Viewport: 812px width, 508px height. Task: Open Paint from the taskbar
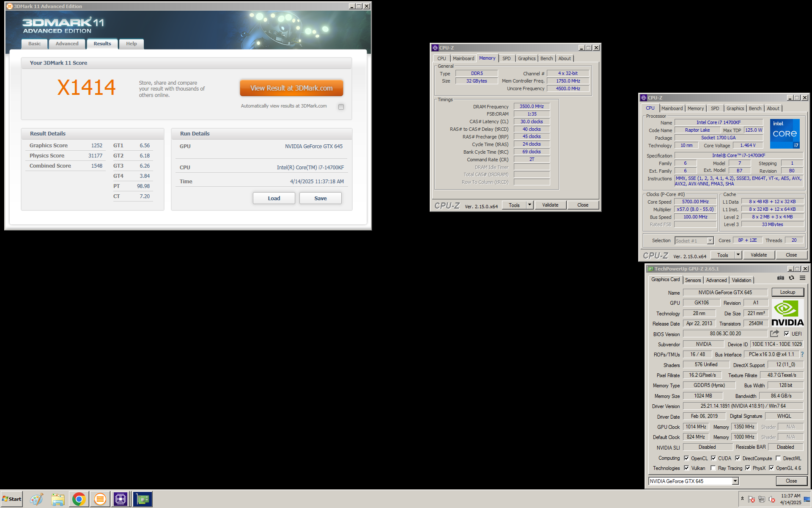coord(36,500)
